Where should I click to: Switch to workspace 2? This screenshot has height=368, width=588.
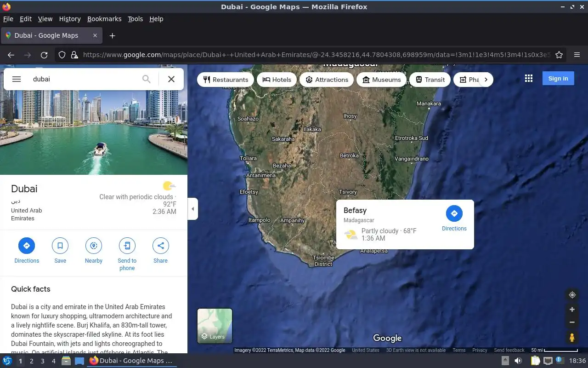click(x=32, y=361)
